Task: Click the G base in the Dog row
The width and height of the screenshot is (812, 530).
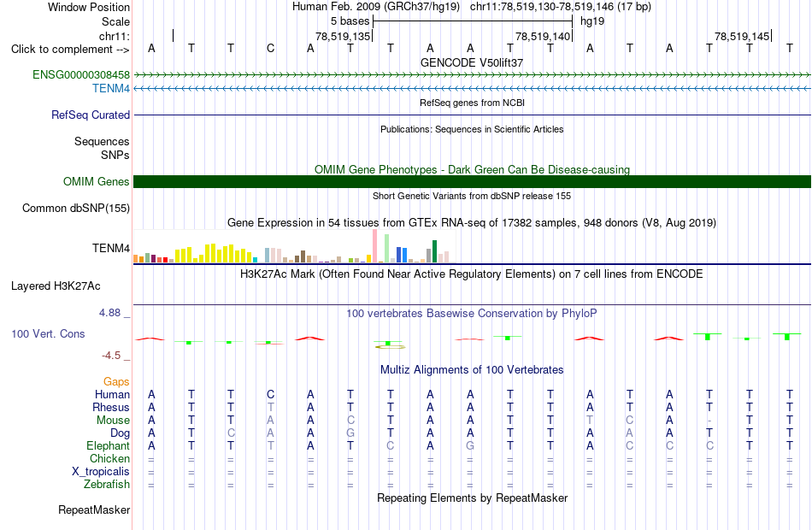Action: (350, 433)
